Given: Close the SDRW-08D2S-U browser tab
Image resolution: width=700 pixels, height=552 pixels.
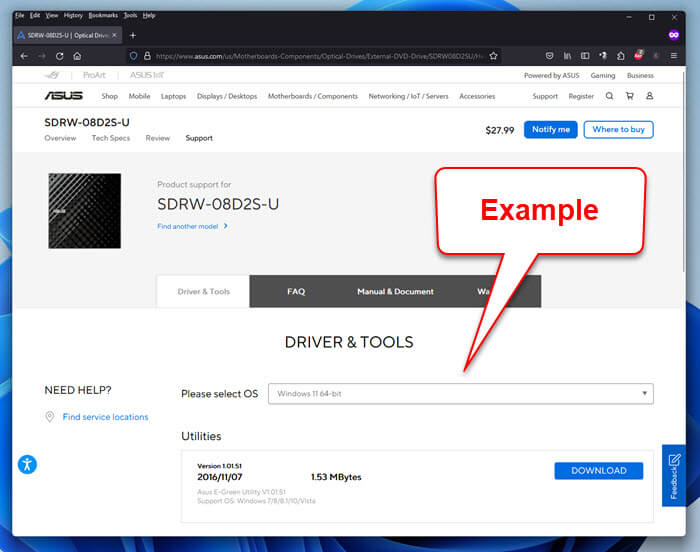Looking at the screenshot, I should (x=114, y=35).
